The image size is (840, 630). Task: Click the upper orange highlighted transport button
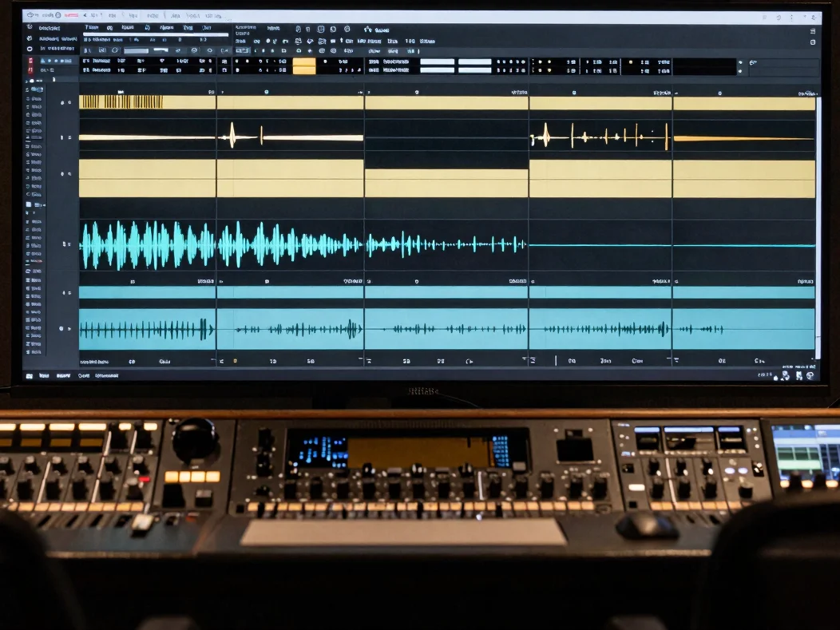303,61
